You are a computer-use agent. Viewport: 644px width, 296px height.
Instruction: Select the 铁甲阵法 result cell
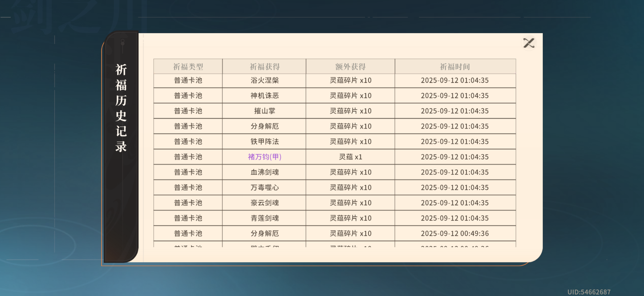(x=265, y=141)
